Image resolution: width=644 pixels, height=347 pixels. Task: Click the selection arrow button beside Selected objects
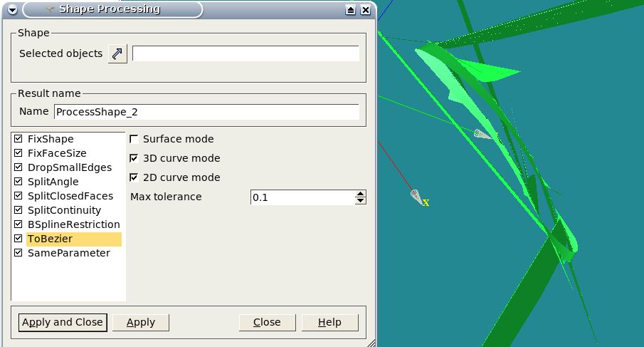[117, 54]
